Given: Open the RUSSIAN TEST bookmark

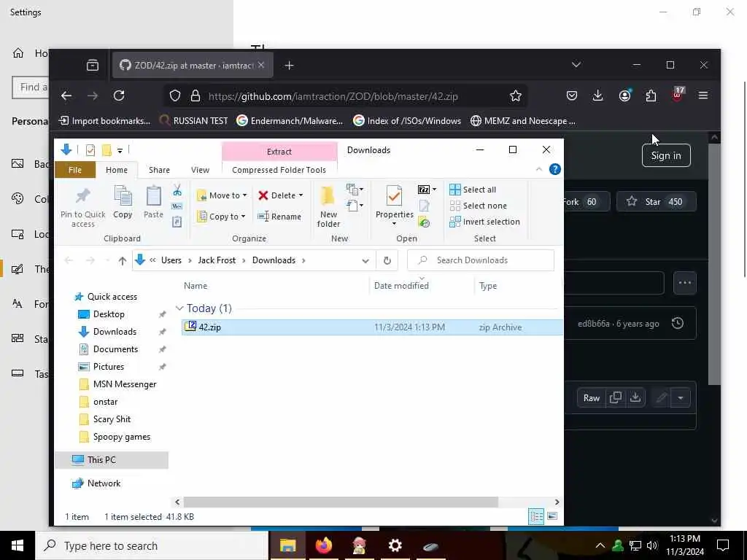Looking at the screenshot, I should 193,121.
